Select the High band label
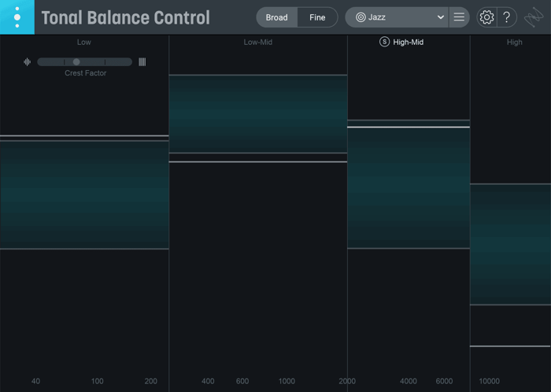The image size is (551, 392). (x=515, y=43)
